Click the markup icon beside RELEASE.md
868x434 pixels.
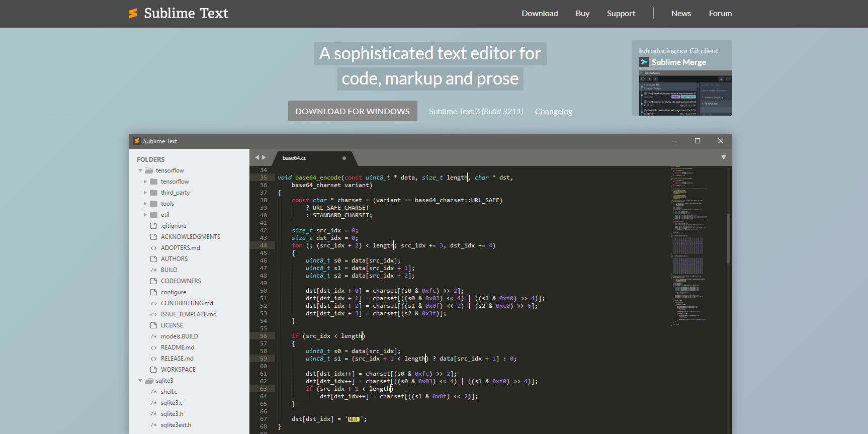coord(154,359)
